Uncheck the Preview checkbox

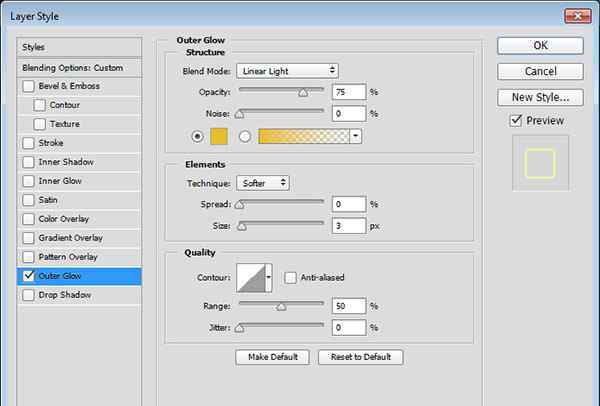click(x=516, y=121)
